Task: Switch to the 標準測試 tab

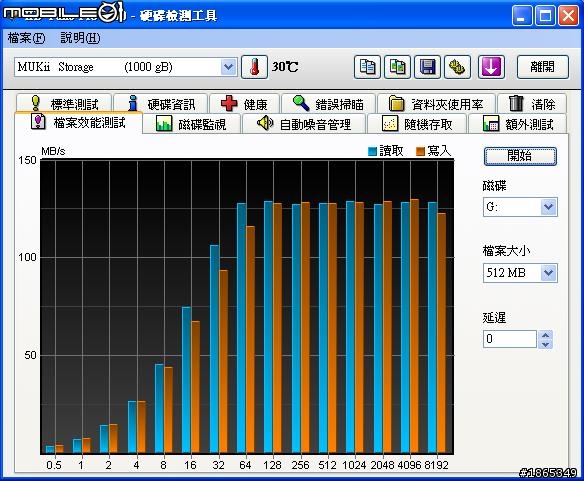Action: click(x=64, y=104)
